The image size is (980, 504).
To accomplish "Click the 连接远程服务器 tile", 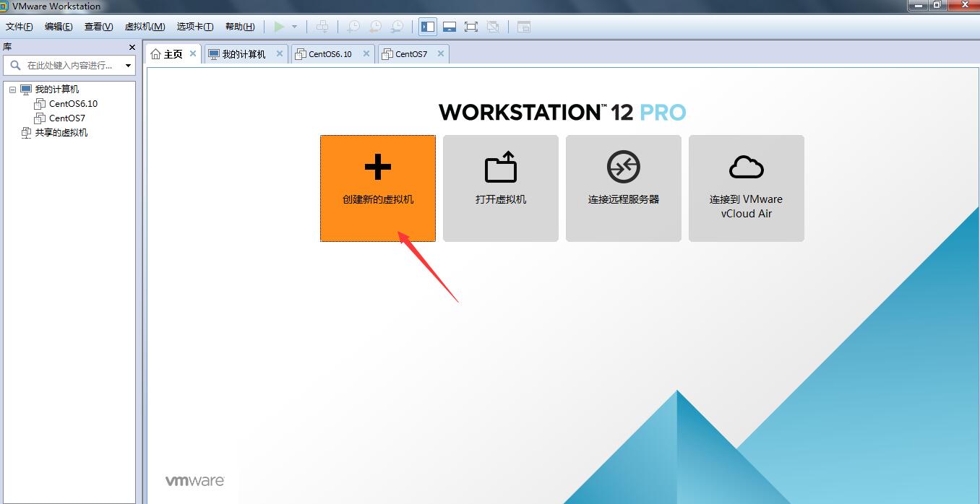I will [x=624, y=188].
